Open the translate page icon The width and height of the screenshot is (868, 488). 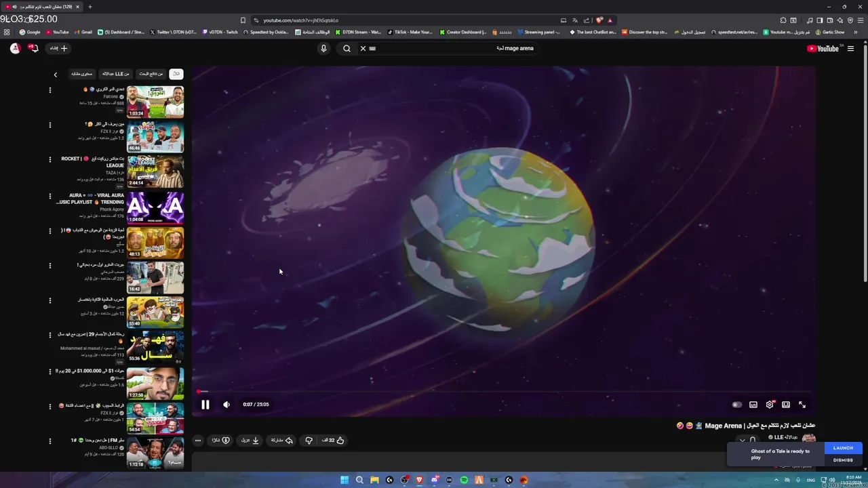coord(575,20)
